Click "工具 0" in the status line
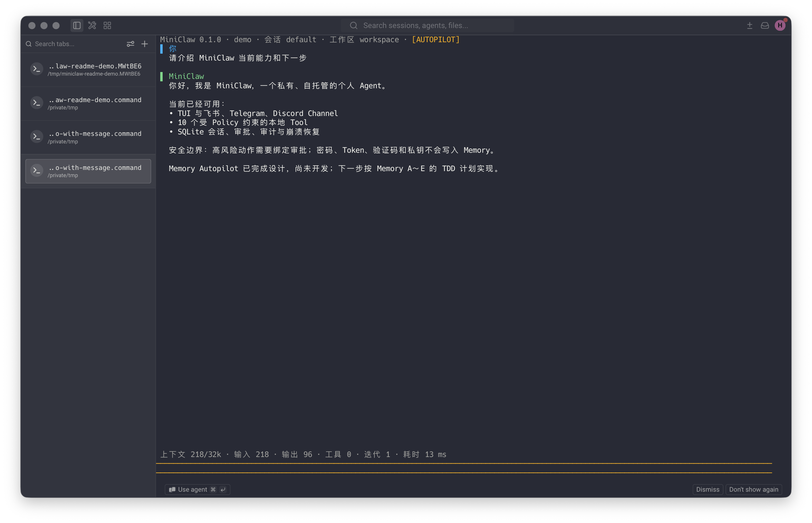This screenshot has height=523, width=812. 338,454
